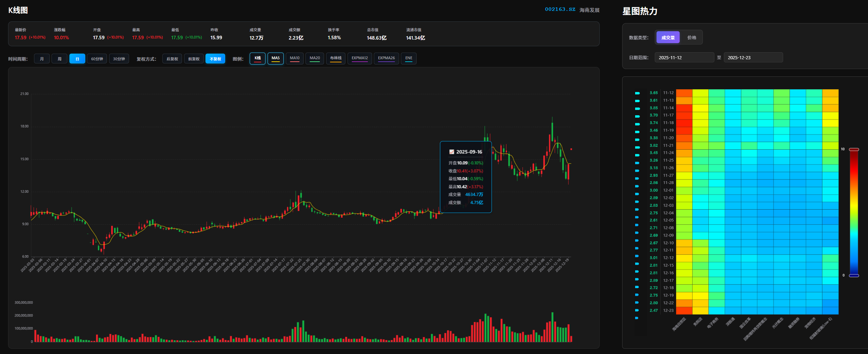Click the 成交额 value 2.23亿
Screen dimensions: 868x354
(296, 38)
